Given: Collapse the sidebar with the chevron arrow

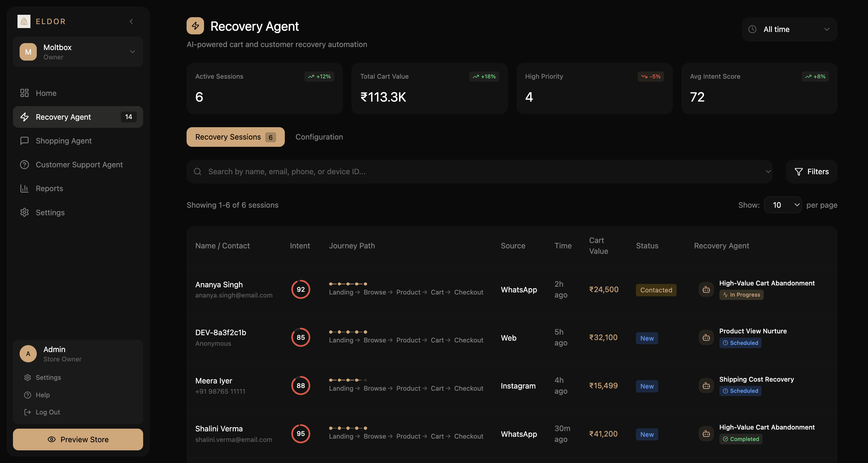Looking at the screenshot, I should (x=131, y=22).
